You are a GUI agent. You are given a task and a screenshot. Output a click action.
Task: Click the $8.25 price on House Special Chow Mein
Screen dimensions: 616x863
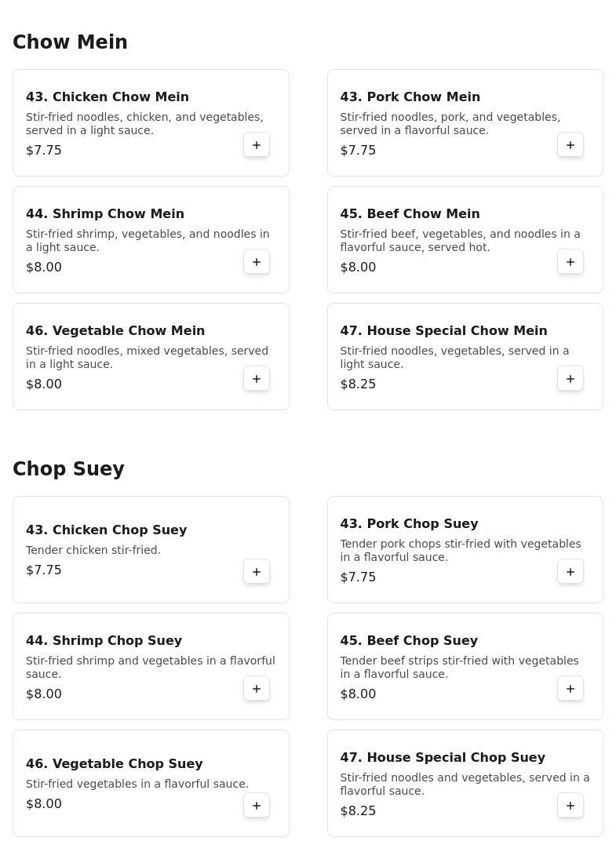[358, 384]
